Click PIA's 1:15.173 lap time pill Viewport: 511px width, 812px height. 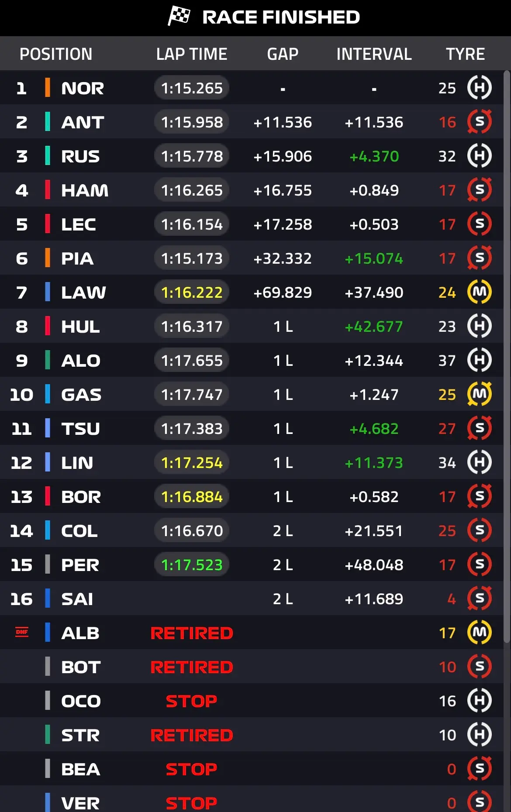tap(192, 258)
